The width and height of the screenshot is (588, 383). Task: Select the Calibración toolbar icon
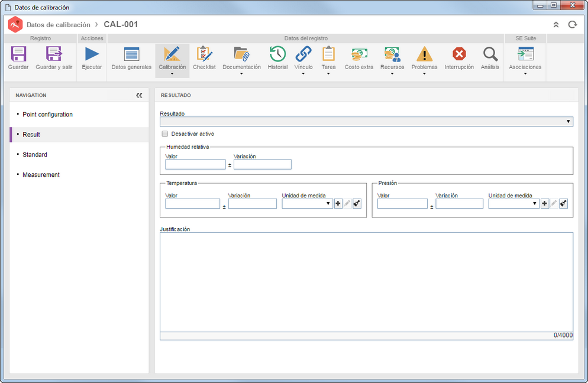coord(172,54)
